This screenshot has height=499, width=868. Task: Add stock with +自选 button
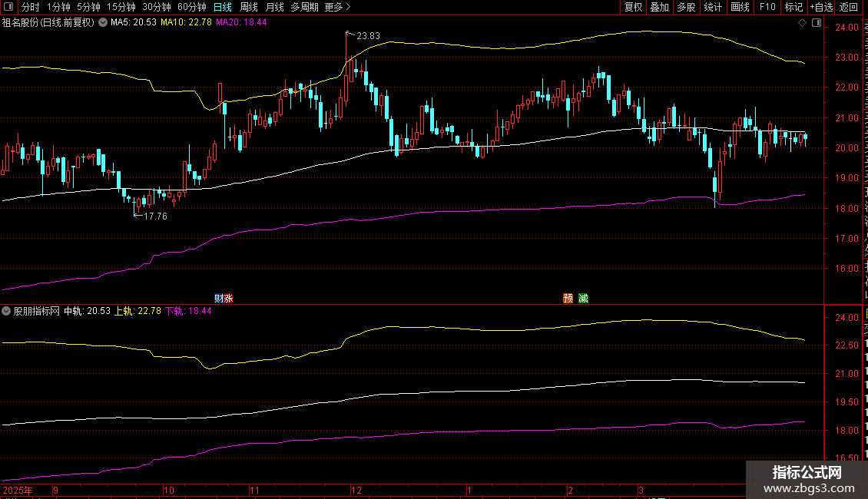(821, 7)
